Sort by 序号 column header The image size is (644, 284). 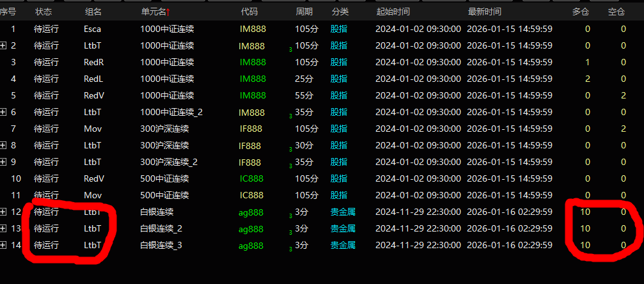(8, 12)
